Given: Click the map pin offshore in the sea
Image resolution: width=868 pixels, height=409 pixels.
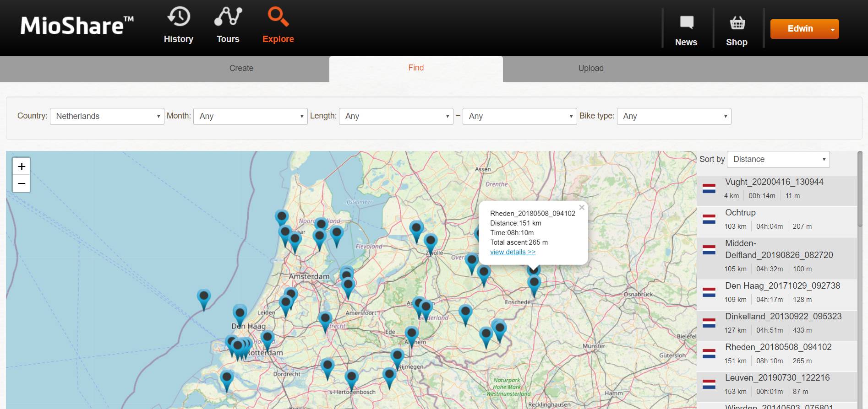Looking at the screenshot, I should (x=204, y=298).
